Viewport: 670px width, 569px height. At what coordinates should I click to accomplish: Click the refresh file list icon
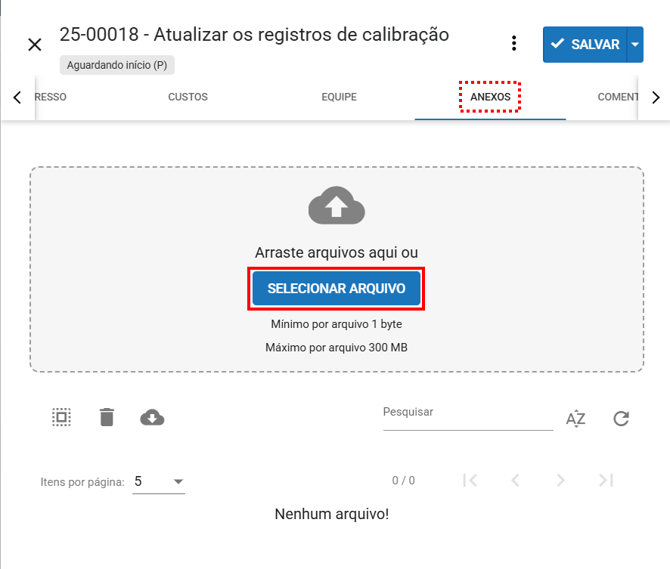pyautogui.click(x=621, y=419)
